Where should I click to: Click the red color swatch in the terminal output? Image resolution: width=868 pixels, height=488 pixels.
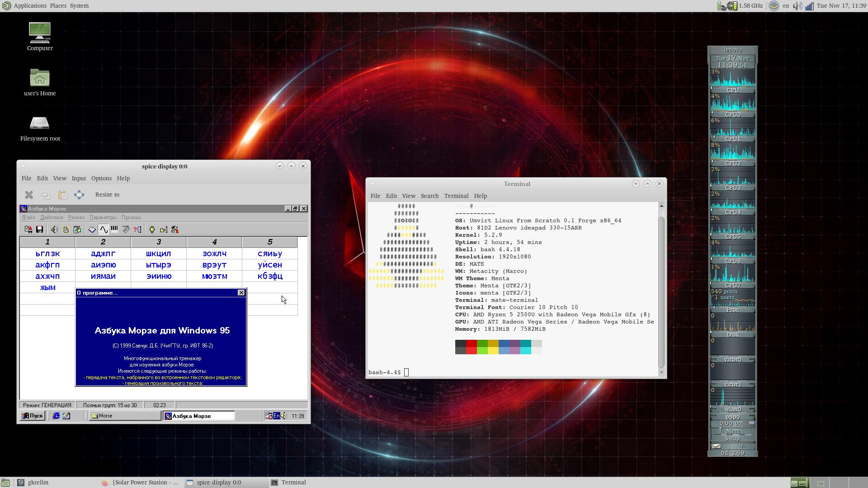[471, 344]
